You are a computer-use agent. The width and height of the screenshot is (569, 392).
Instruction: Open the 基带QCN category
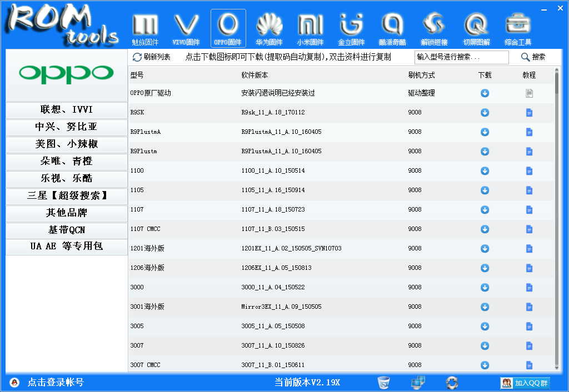point(67,230)
